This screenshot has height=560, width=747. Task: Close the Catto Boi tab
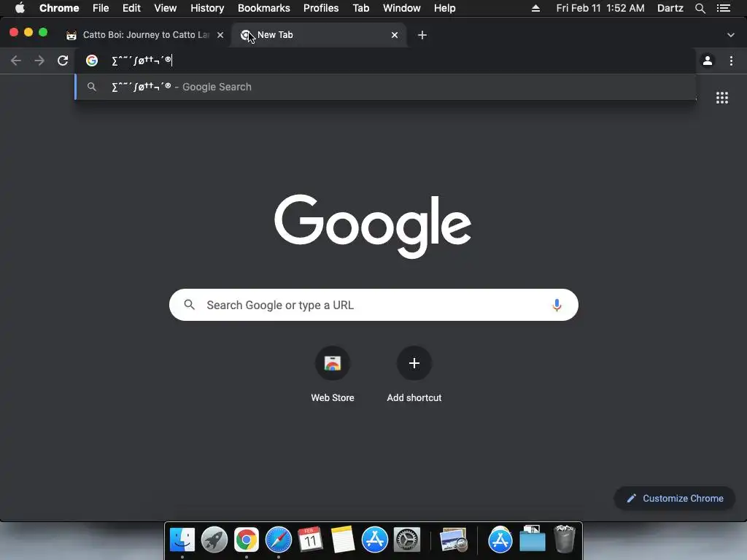tap(220, 35)
